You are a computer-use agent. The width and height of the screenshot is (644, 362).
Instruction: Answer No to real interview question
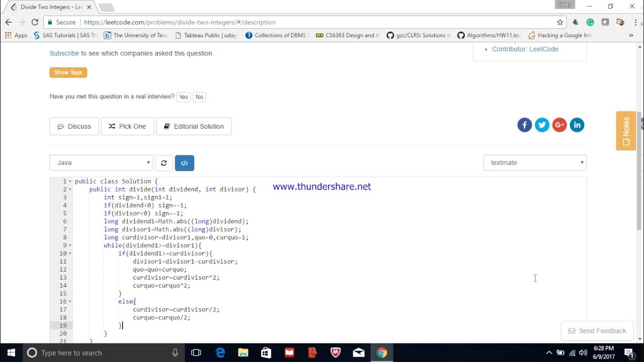[199, 97]
